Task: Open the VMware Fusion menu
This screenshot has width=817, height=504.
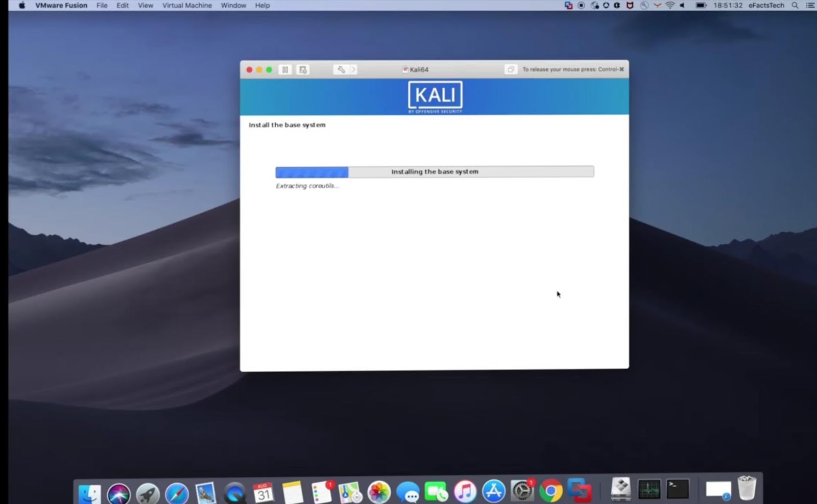Action: 61,5
